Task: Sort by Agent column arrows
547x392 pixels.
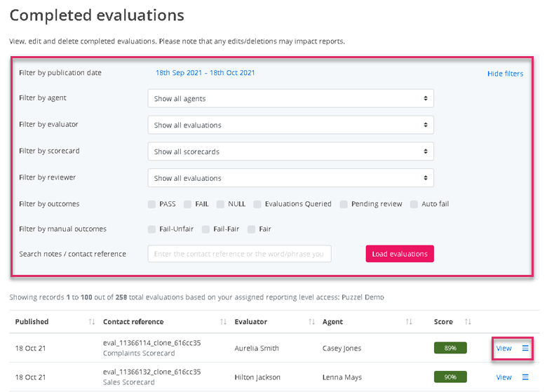Action: click(x=409, y=322)
